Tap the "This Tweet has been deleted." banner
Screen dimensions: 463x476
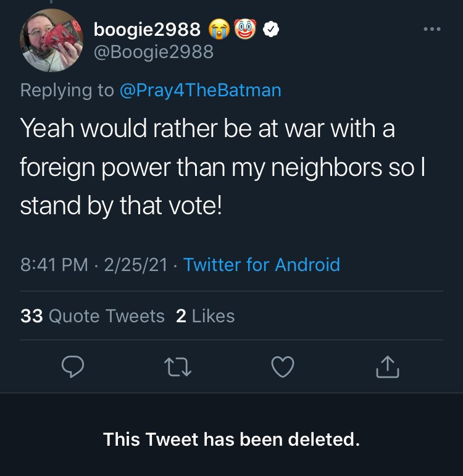pyautogui.click(x=231, y=440)
